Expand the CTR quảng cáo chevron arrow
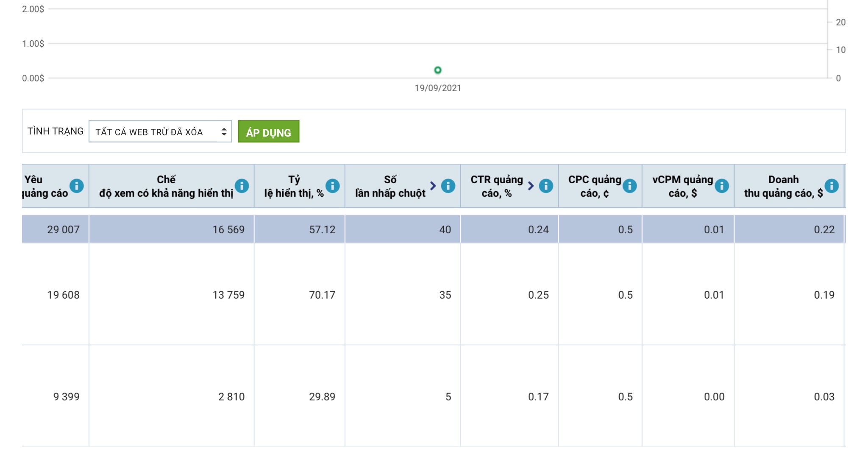 [531, 186]
